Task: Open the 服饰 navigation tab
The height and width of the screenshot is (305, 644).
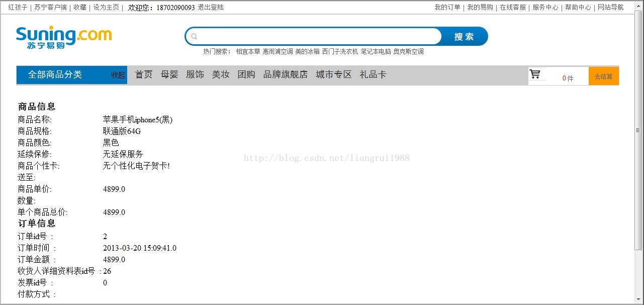Action: [x=195, y=74]
